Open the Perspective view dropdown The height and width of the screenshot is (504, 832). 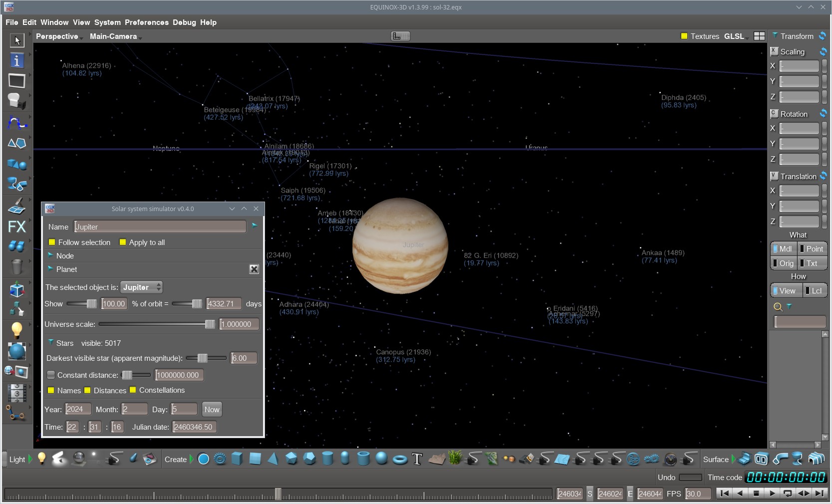pos(59,36)
